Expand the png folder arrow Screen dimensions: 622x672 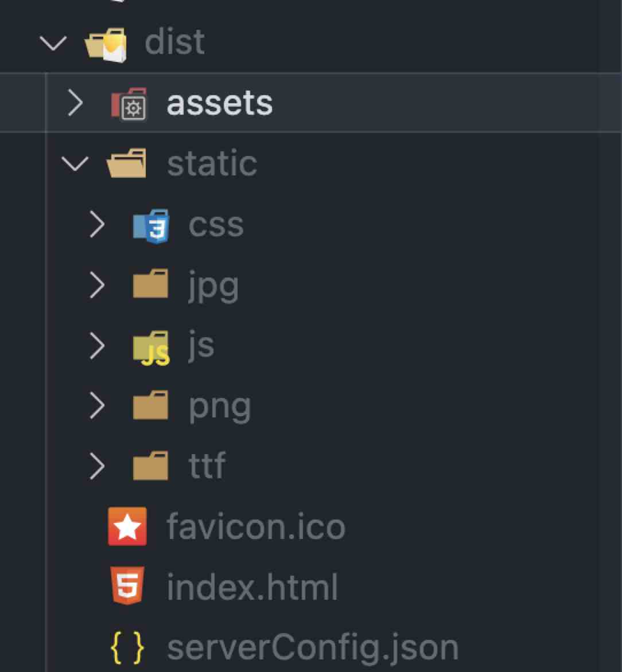click(x=98, y=407)
